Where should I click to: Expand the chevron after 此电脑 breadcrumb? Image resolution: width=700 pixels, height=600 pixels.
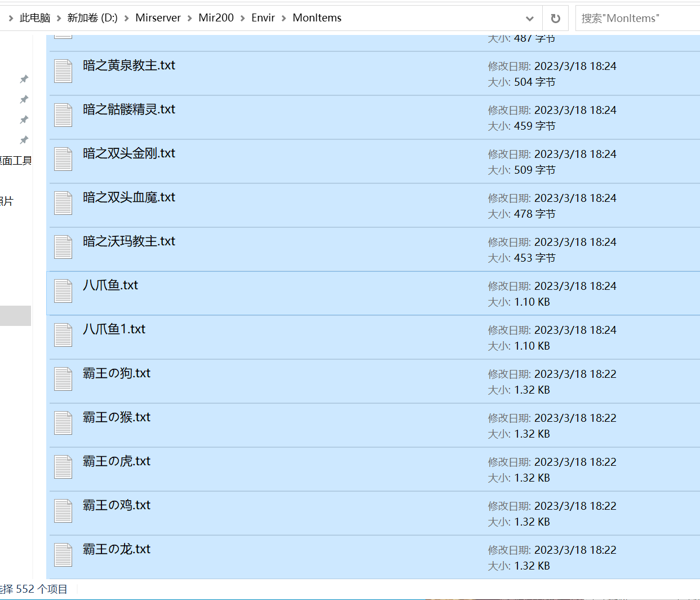coord(59,18)
